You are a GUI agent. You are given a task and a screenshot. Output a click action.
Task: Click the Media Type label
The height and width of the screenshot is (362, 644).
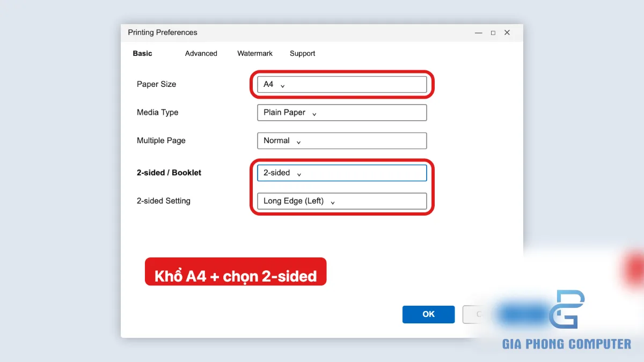pyautogui.click(x=157, y=113)
